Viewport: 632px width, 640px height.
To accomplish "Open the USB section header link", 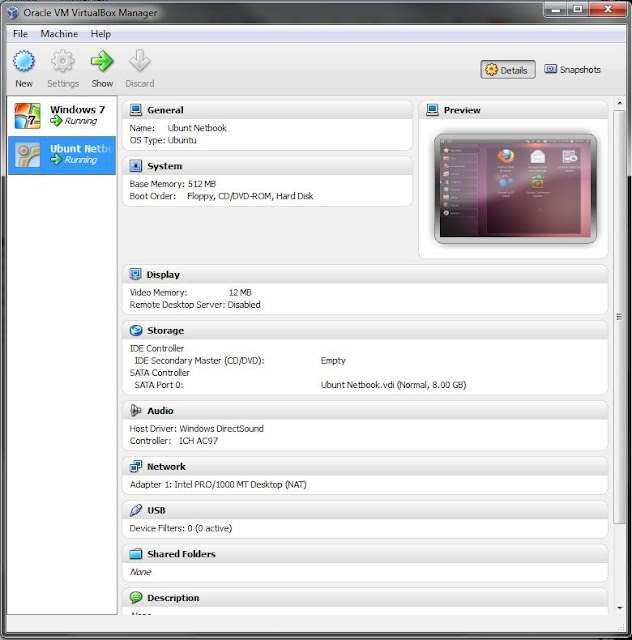I will coord(156,510).
